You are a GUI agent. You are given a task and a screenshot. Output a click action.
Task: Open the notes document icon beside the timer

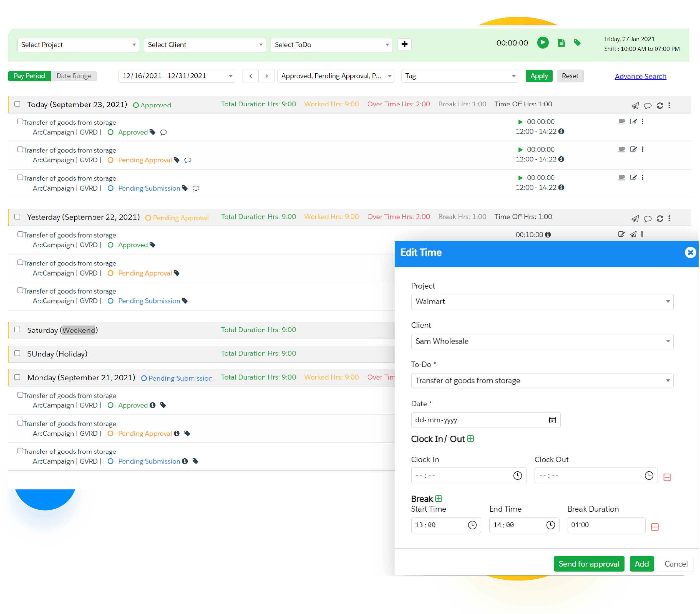click(x=561, y=43)
